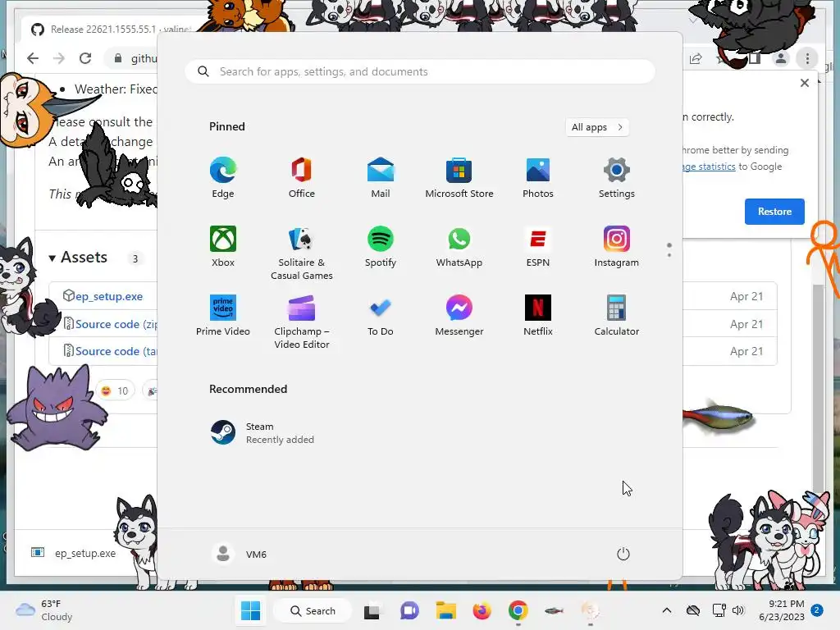840x630 pixels.
Task: Open Settings from pinned apps
Action: [x=617, y=178]
